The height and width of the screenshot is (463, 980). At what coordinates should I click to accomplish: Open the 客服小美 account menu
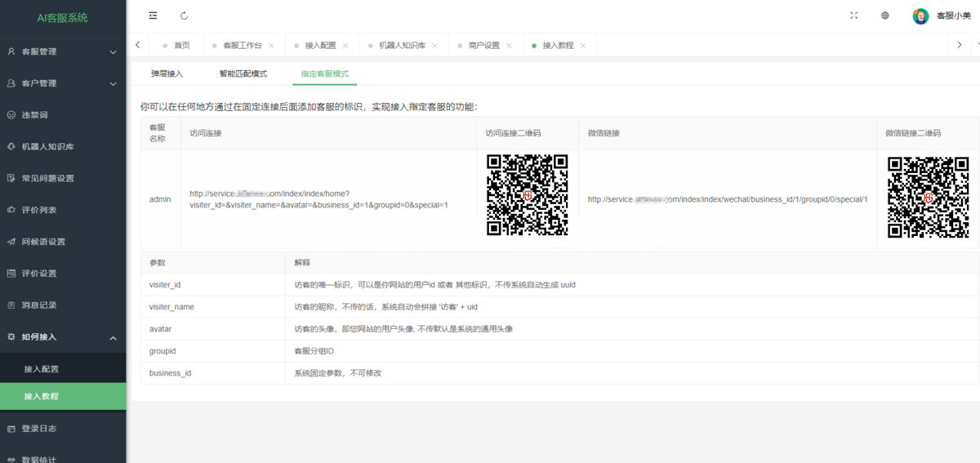[954, 16]
